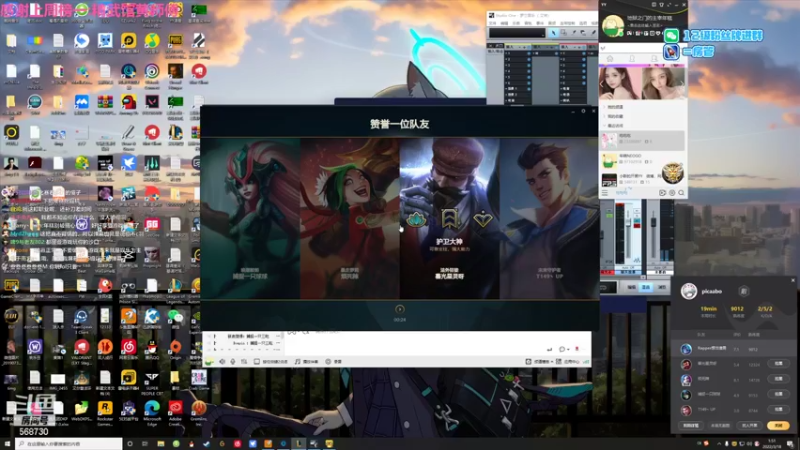Click the YY search magnifier icon
This screenshot has width=800, height=450.
[681, 193]
